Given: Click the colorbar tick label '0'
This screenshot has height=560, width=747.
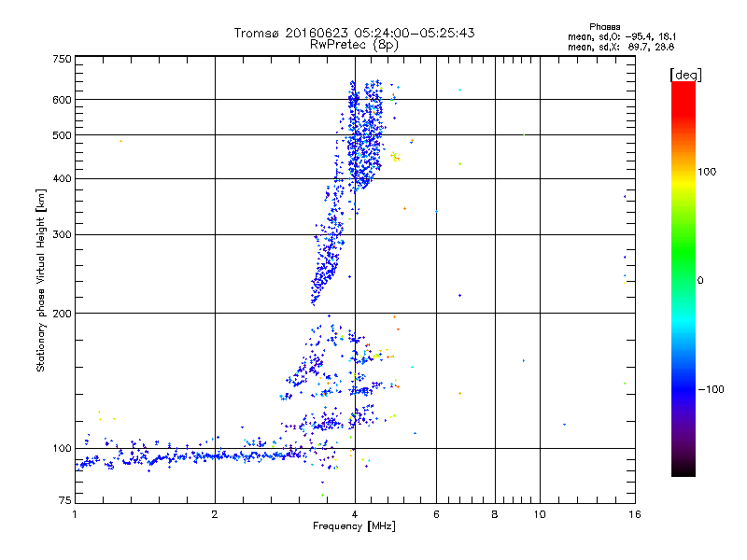Looking at the screenshot, I should coord(700,281).
